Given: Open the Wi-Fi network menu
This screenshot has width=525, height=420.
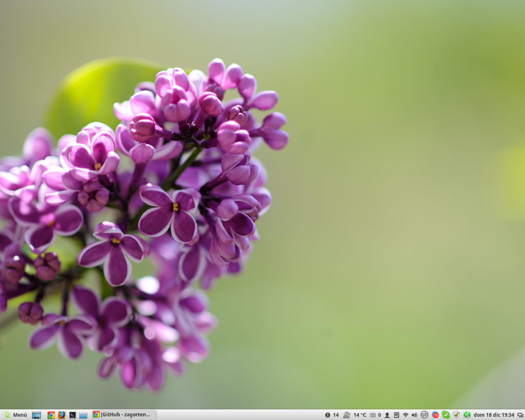Looking at the screenshot, I should (x=406, y=415).
